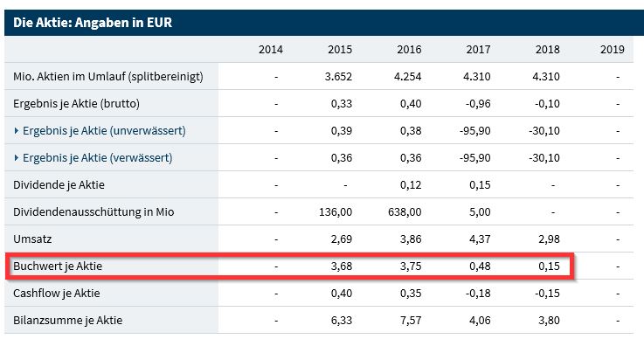This screenshot has height=346, width=644.
Task: Click 'Cashflow je Aktie' row label
Action: [x=56, y=293]
